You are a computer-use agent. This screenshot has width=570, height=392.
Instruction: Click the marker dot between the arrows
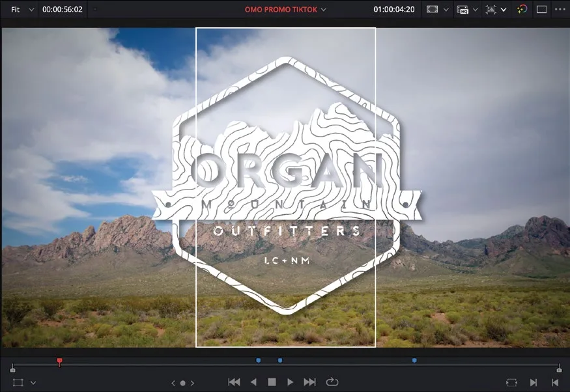click(183, 383)
